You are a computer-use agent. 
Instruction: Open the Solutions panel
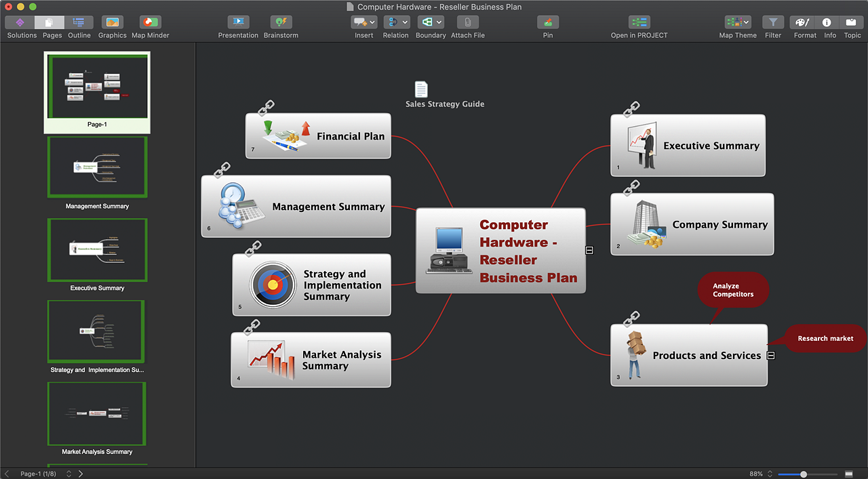(20, 22)
